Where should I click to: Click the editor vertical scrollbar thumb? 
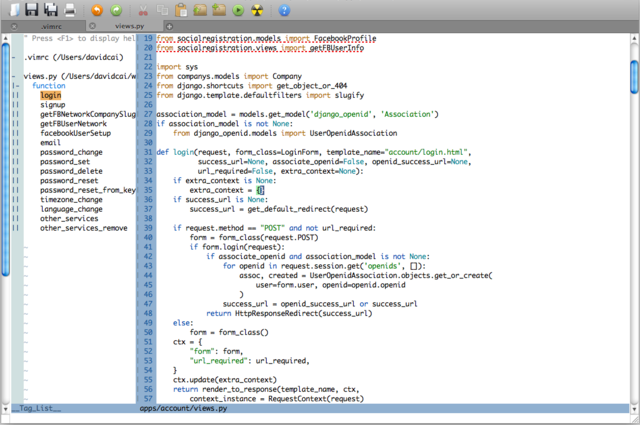(x=634, y=77)
